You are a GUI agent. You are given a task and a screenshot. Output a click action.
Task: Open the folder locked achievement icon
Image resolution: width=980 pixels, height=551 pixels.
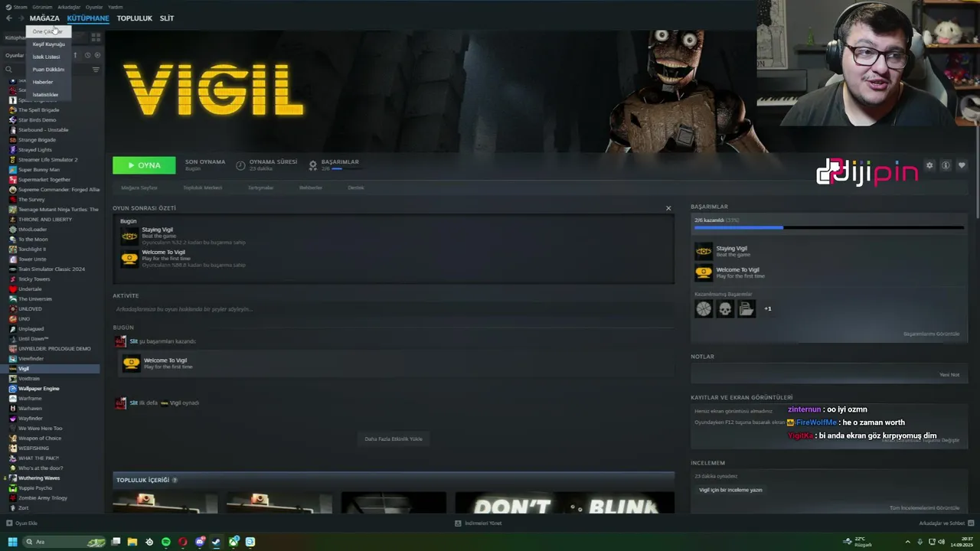coord(746,308)
